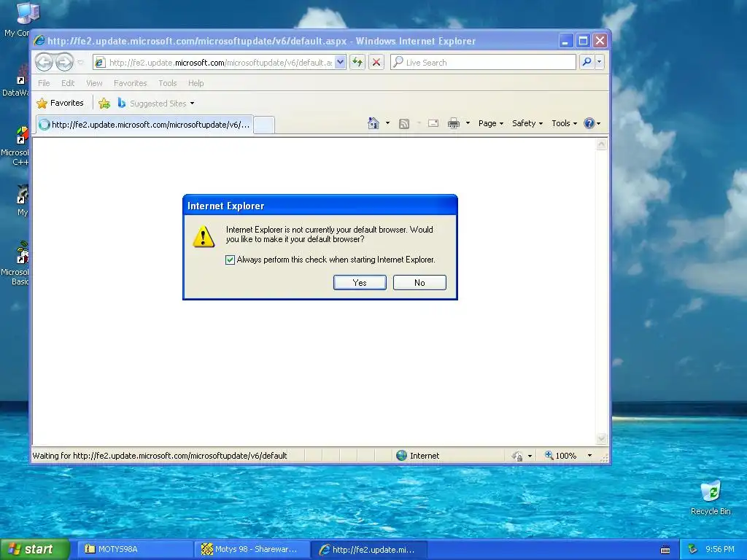
Task: Uncheck Always perform this check checkbox
Action: tap(230, 260)
